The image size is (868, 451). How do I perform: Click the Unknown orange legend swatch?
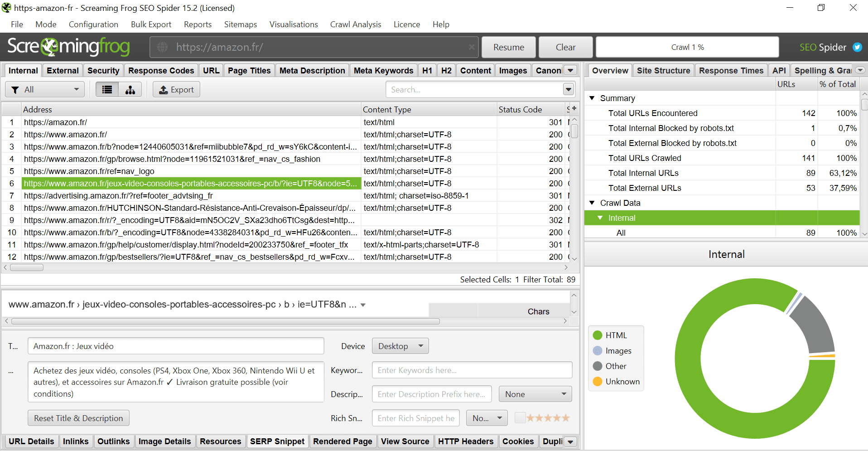(x=598, y=381)
